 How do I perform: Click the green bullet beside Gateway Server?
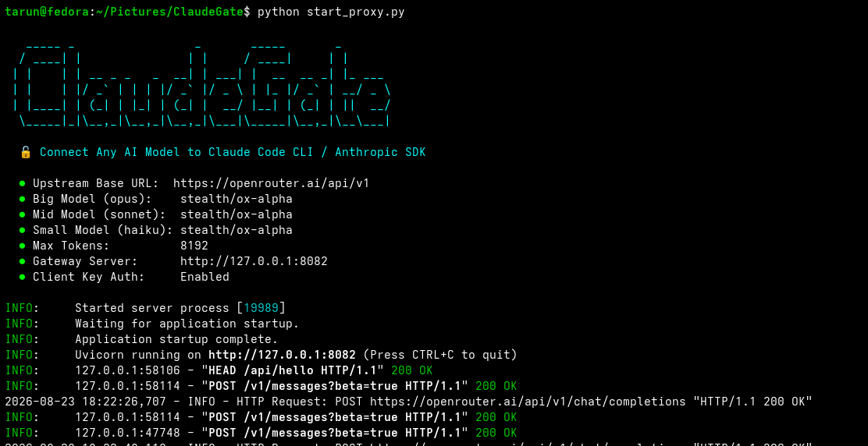(x=23, y=261)
